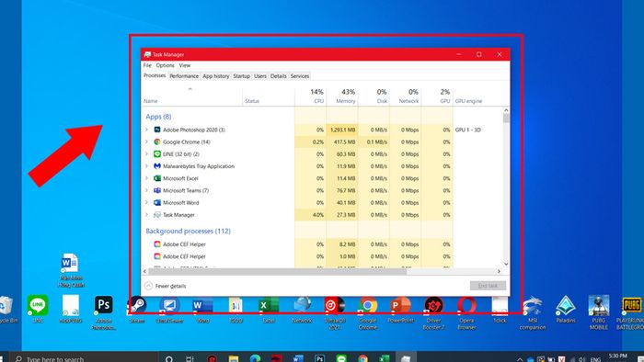Expand the Microsoft Teams (7) process group

[x=146, y=190]
